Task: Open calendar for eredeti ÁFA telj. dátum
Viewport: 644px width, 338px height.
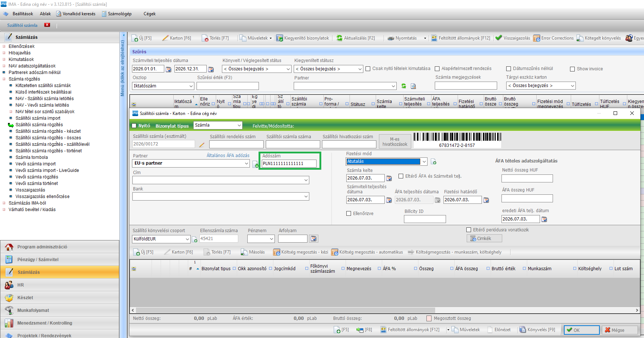Action: [544, 219]
